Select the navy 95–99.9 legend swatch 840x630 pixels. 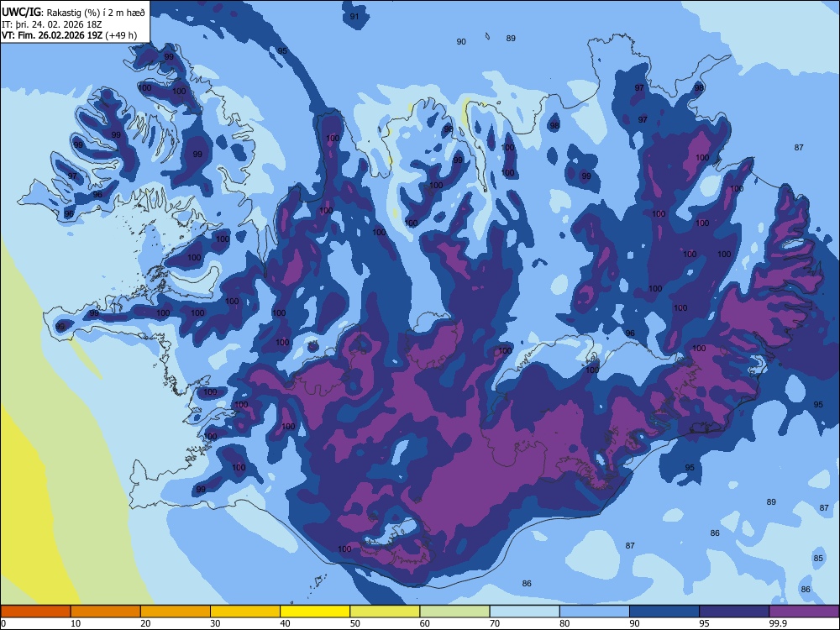click(734, 612)
